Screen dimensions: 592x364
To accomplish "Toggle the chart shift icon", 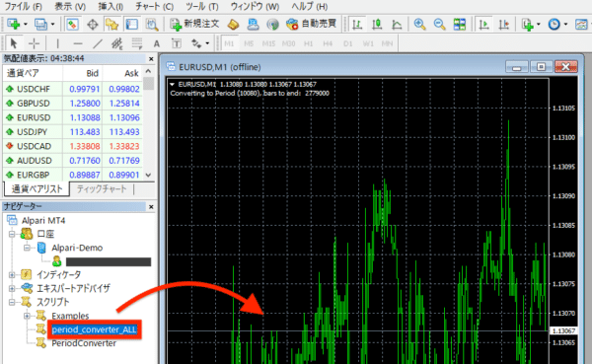I will 503,24.
